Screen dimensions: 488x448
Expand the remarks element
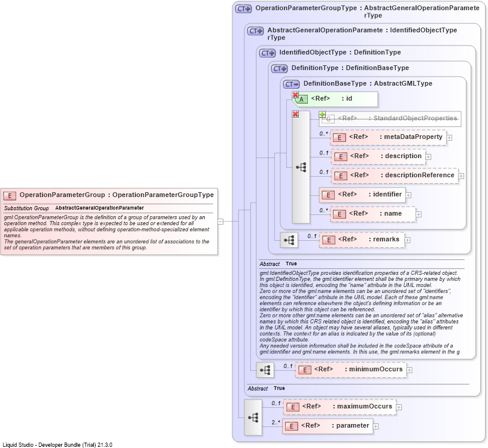pos(407,240)
